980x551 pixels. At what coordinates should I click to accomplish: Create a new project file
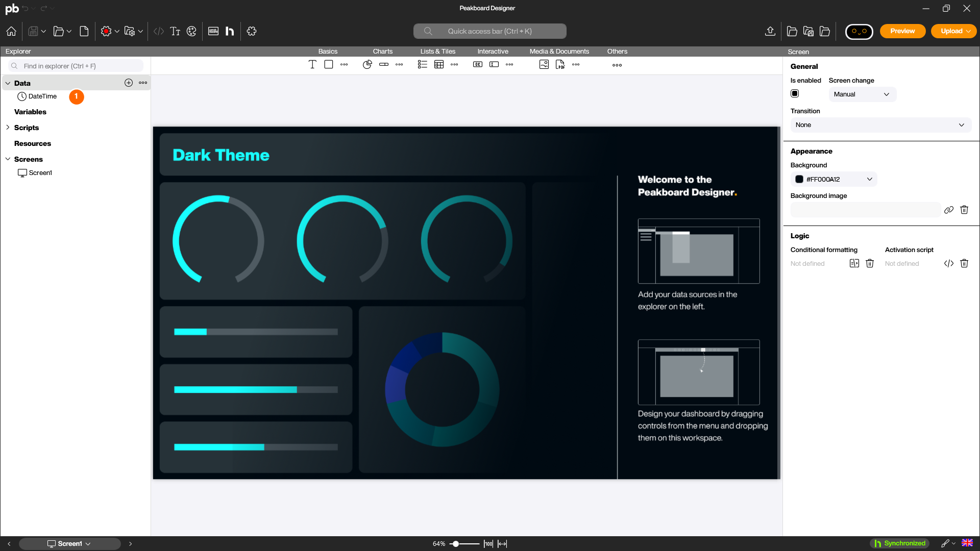click(84, 31)
